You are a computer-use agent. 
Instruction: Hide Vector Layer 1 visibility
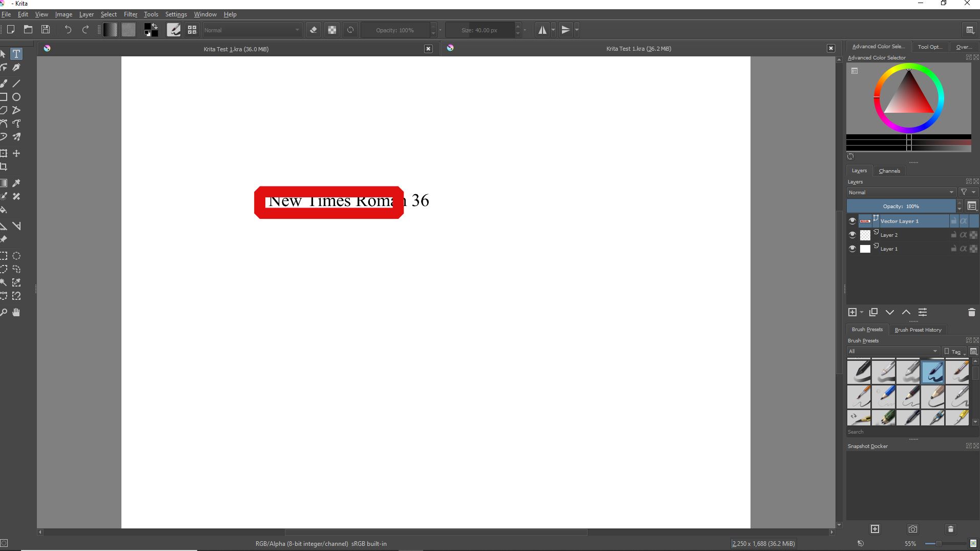pyautogui.click(x=852, y=221)
